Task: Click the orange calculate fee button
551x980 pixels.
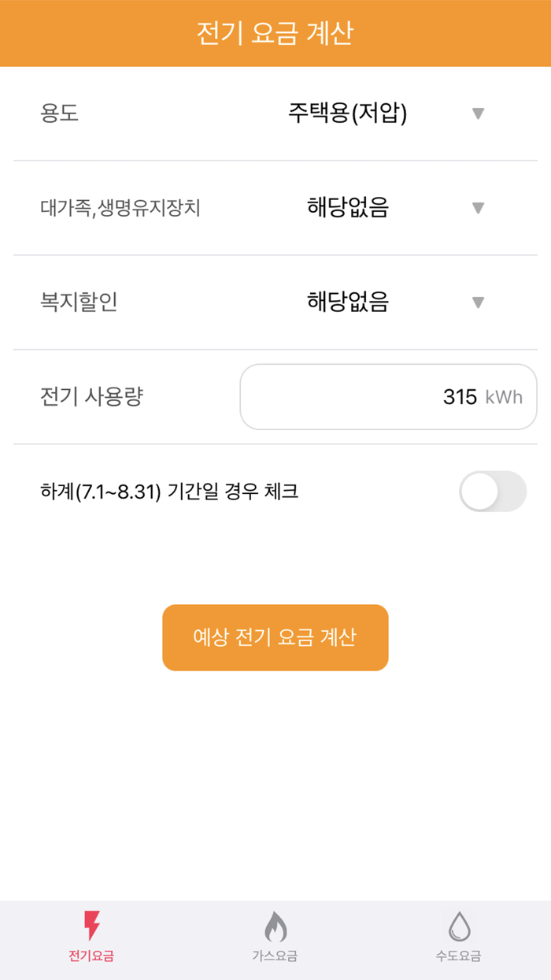Action: 275,637
